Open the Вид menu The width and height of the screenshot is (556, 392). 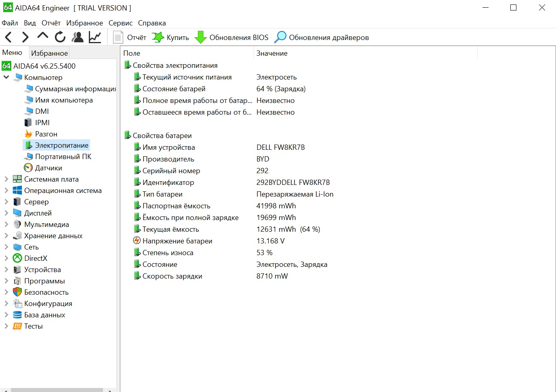(30, 23)
